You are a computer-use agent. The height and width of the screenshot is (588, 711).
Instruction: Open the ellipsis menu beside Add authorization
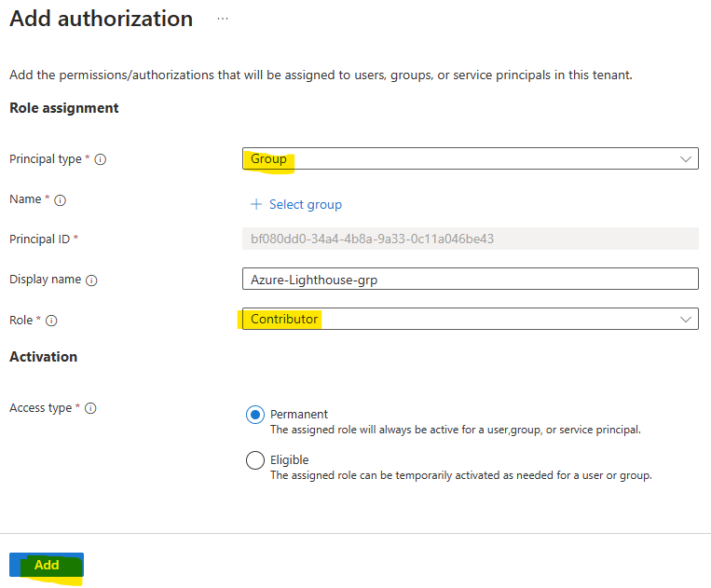tap(223, 19)
